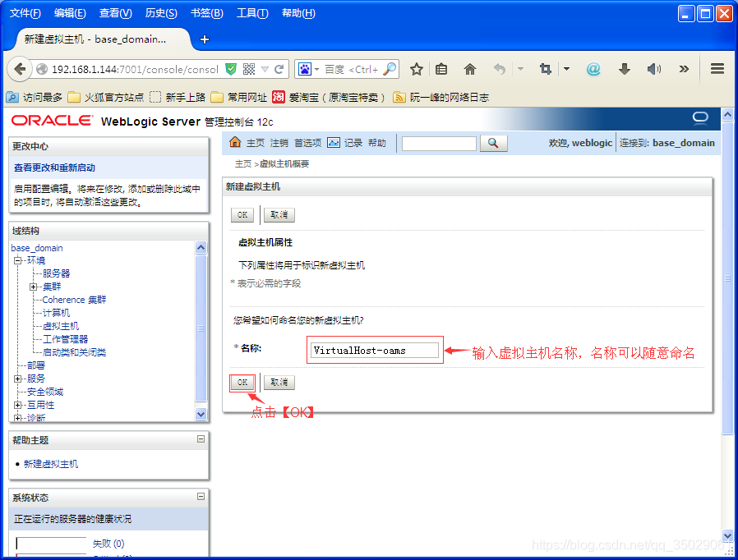The height and width of the screenshot is (560, 738).
Task: Click the QR code icon in address bar
Action: coord(248,69)
